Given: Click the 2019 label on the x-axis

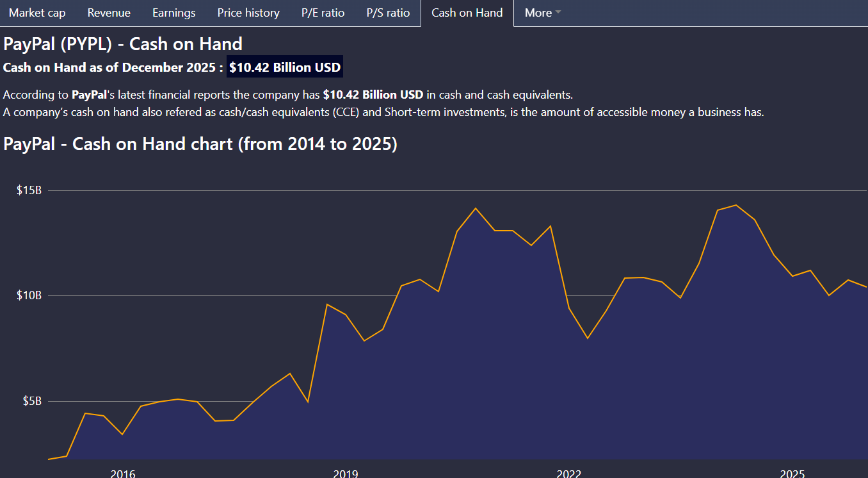Looking at the screenshot, I should [346, 474].
